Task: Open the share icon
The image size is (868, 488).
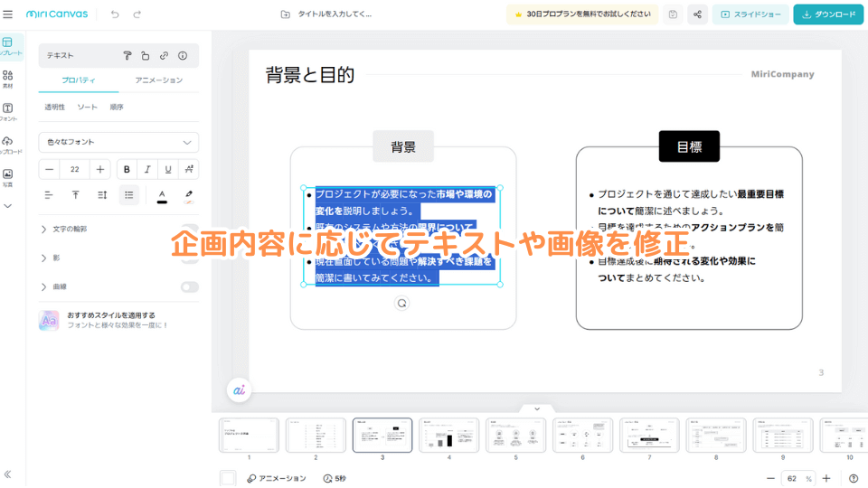Action: click(x=697, y=14)
